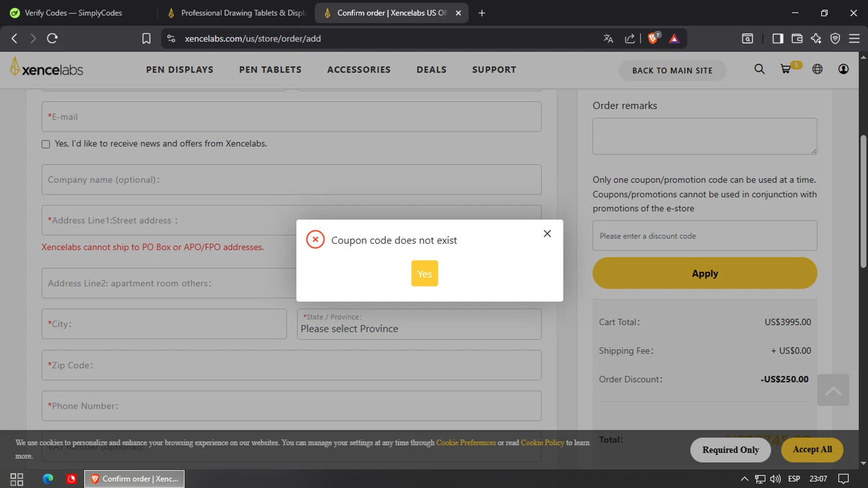Click the Apply coupon button
Screen dimensions: 868x488
click(704, 273)
